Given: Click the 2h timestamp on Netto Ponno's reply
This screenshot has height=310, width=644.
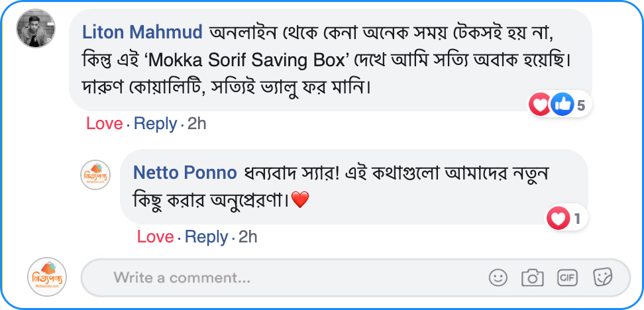Looking at the screenshot, I should (248, 237).
